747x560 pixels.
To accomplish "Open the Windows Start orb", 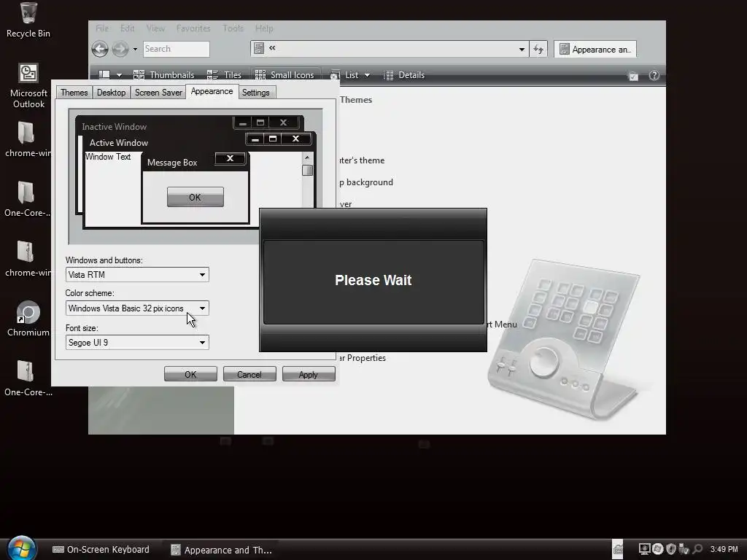I will click(21, 548).
